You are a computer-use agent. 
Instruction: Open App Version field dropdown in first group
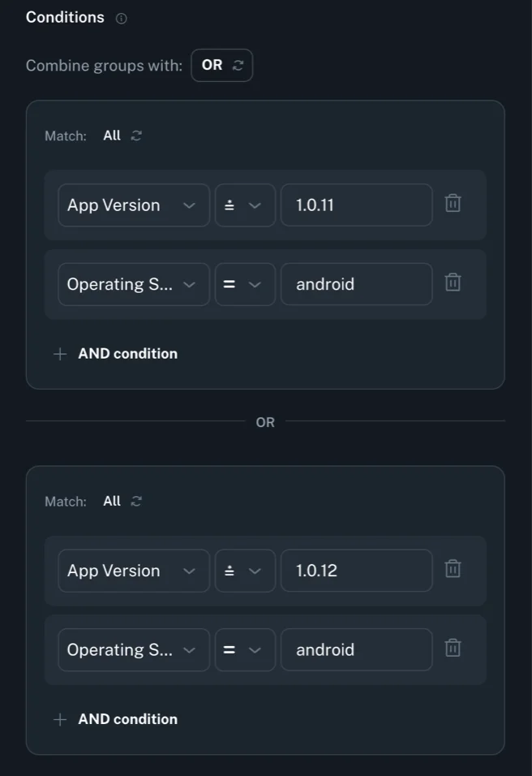click(x=134, y=205)
